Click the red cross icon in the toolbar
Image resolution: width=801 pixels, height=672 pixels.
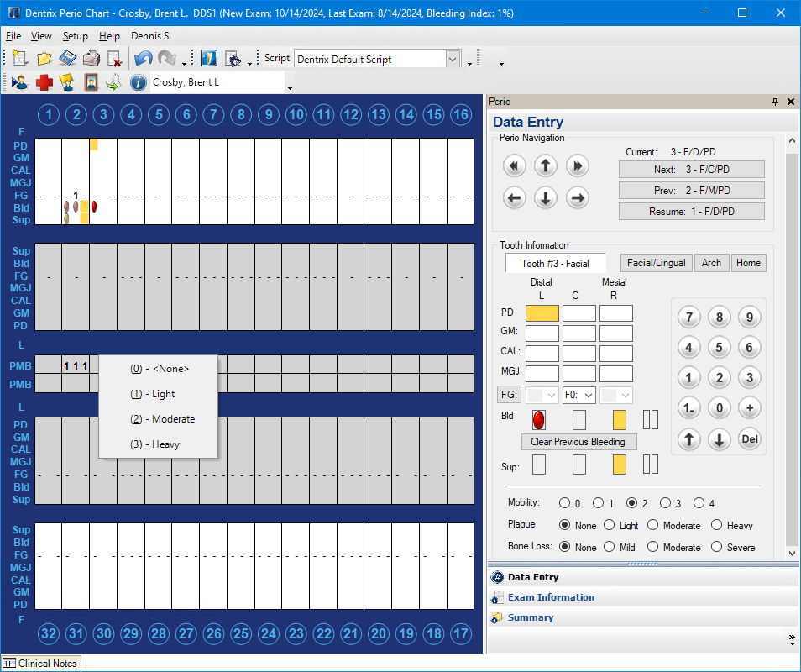44,82
